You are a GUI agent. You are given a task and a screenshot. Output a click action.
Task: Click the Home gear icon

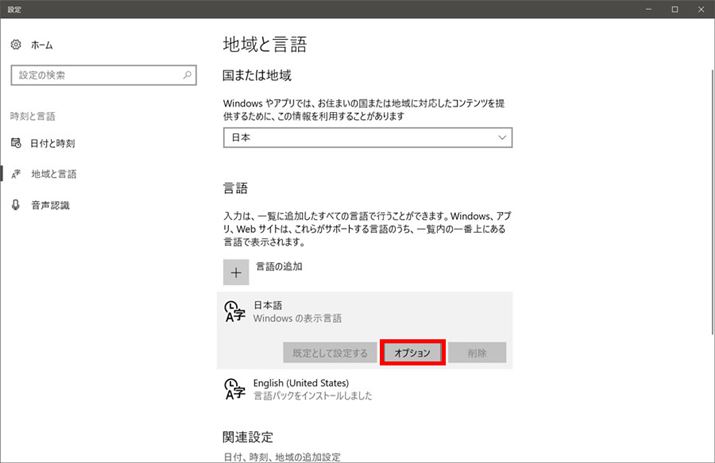click(16, 44)
